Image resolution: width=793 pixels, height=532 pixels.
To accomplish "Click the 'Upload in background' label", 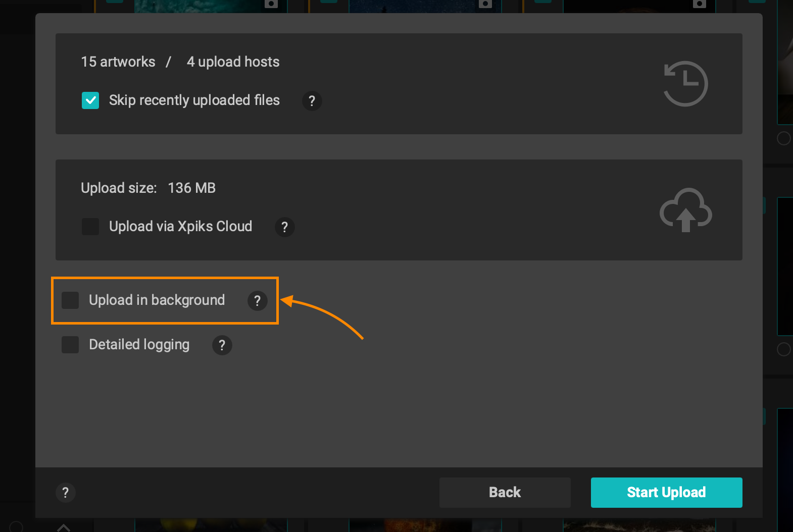I will 157,300.
